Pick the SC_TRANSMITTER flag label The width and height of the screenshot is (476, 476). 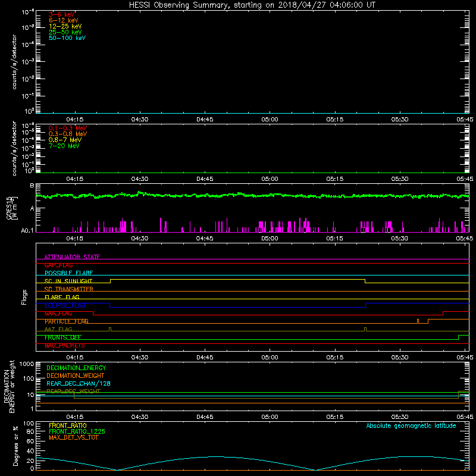(x=68, y=289)
